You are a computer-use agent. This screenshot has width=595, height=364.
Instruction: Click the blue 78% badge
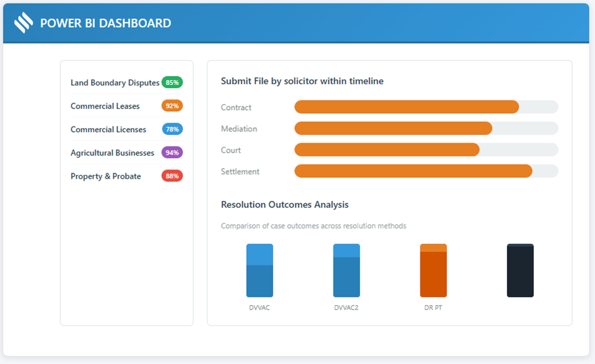[x=172, y=129]
